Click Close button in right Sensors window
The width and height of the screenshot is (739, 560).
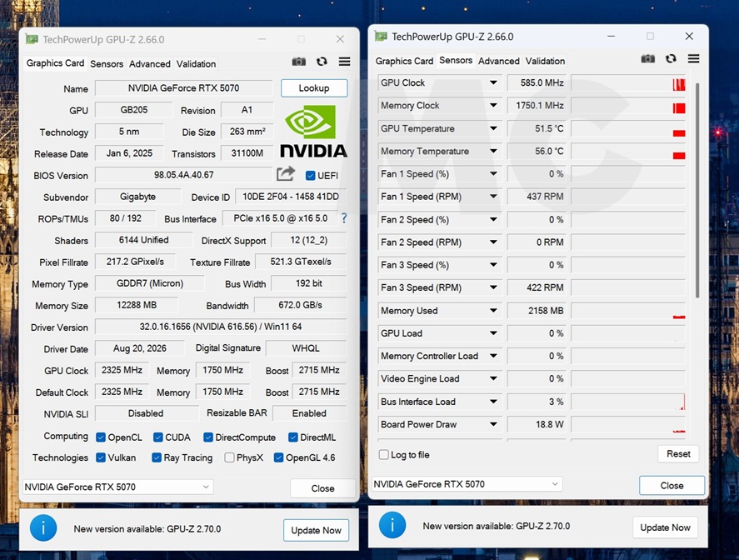point(672,486)
